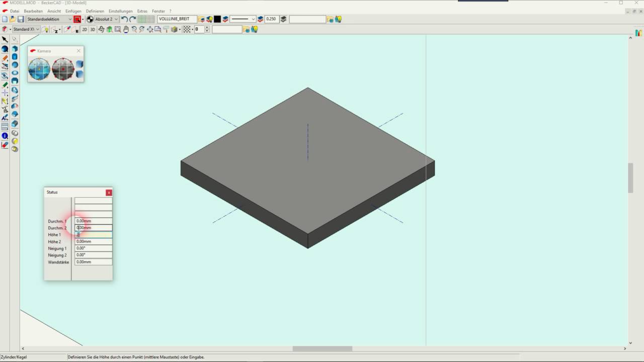This screenshot has width=644, height=362.
Task: Click the VOLLLINIE_BREIT line type field
Action: tap(177, 19)
